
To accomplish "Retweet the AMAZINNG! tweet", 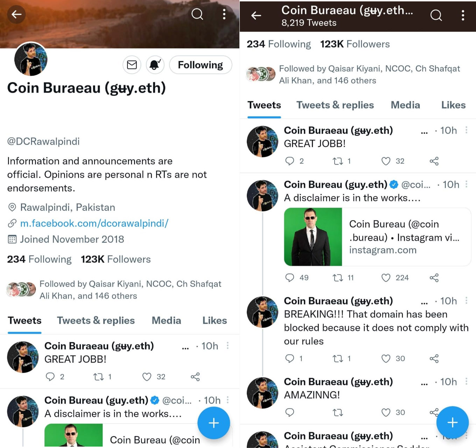I will 337,413.
